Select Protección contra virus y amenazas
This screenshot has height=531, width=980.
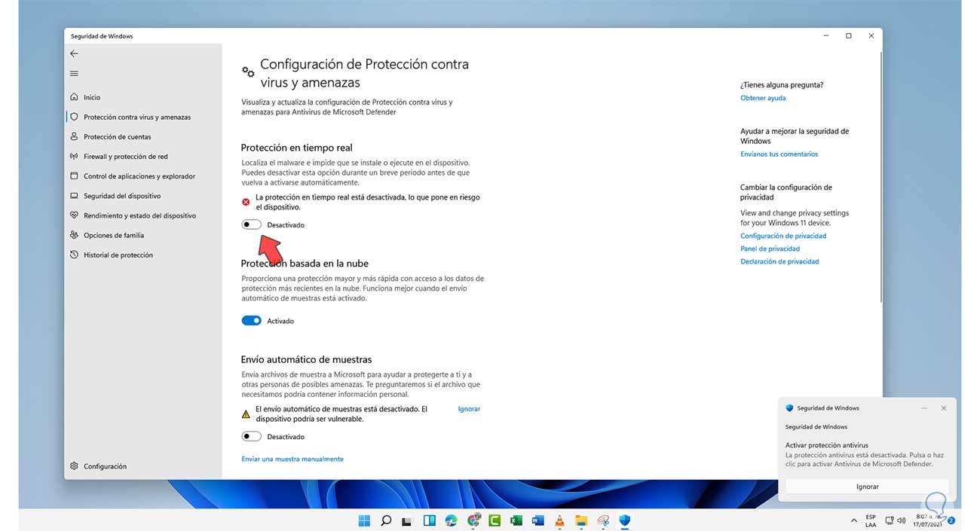click(137, 117)
